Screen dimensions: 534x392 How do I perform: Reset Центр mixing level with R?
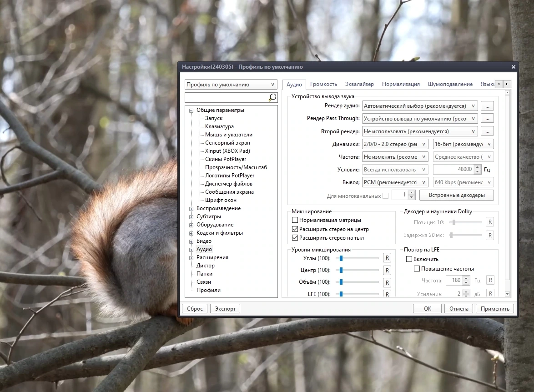click(x=387, y=271)
